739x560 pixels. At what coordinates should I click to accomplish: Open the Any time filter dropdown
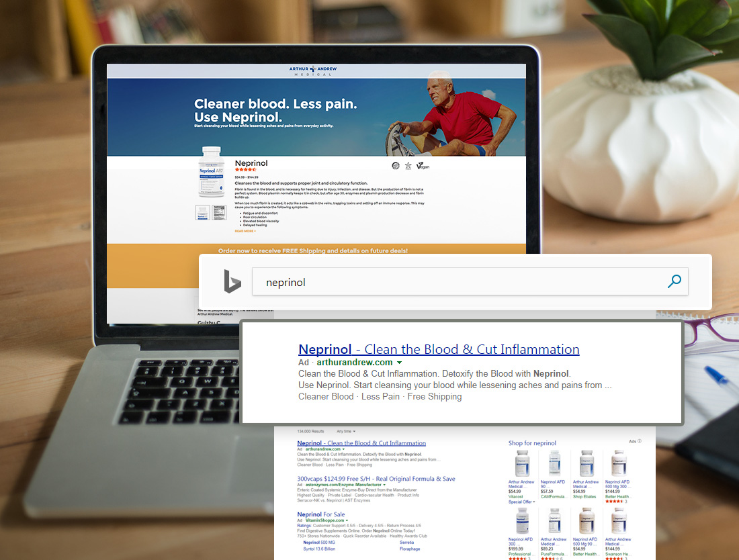346,432
